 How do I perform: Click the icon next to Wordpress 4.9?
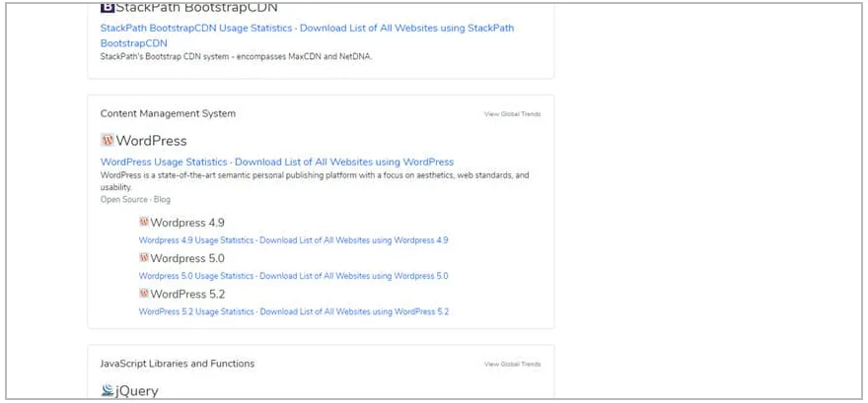click(144, 222)
